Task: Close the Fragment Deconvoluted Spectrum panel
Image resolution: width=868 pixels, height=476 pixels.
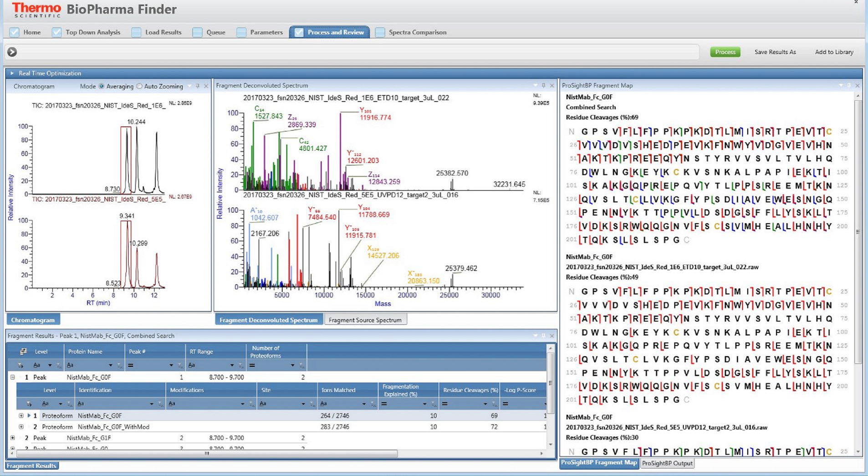Action: click(552, 85)
